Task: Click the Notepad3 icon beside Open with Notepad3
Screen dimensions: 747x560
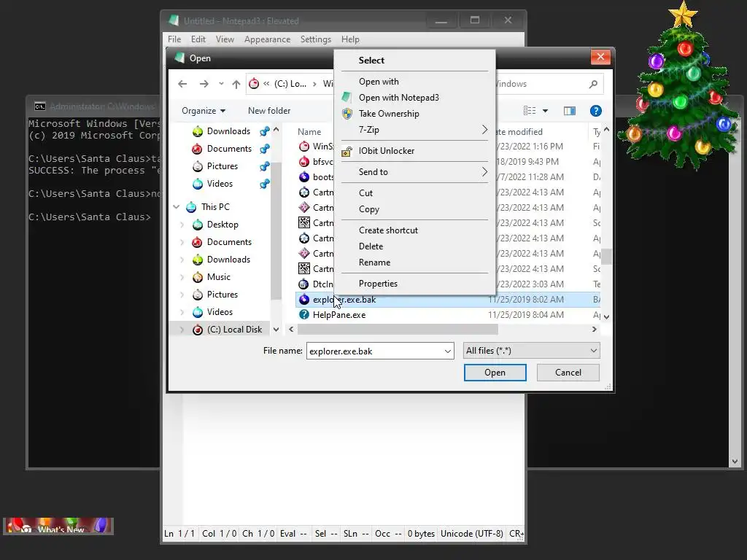Action: click(x=347, y=97)
